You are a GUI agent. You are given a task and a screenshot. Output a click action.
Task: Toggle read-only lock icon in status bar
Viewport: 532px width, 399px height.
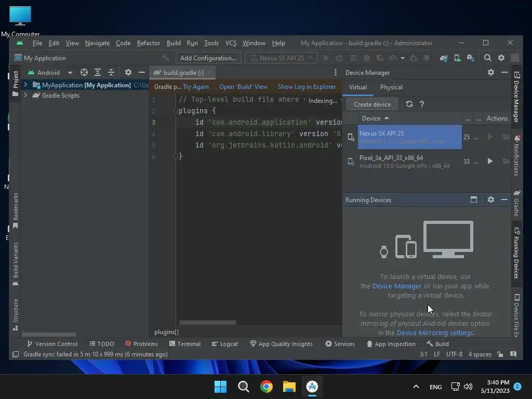pyautogui.click(x=500, y=354)
